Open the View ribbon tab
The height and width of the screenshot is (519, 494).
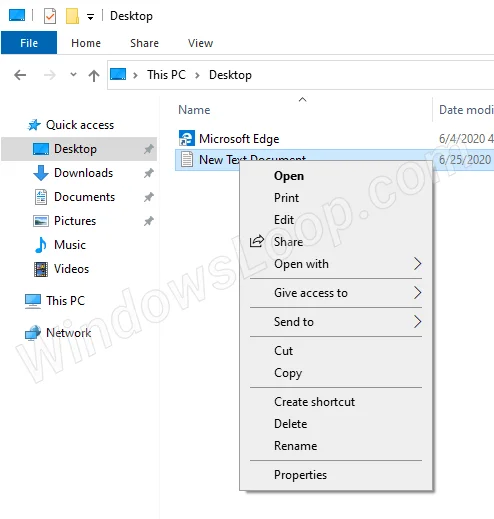click(x=200, y=43)
